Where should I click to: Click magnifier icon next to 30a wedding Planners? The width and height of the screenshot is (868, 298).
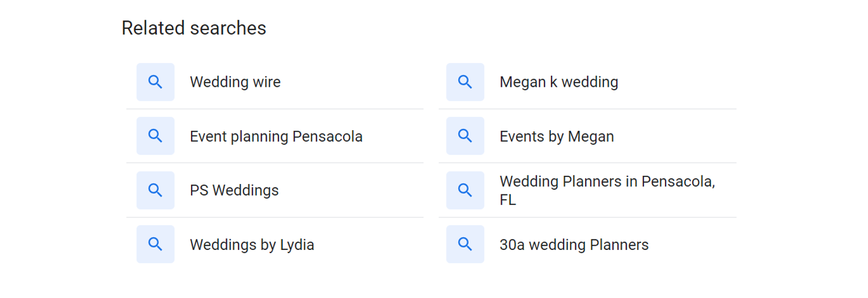click(465, 244)
